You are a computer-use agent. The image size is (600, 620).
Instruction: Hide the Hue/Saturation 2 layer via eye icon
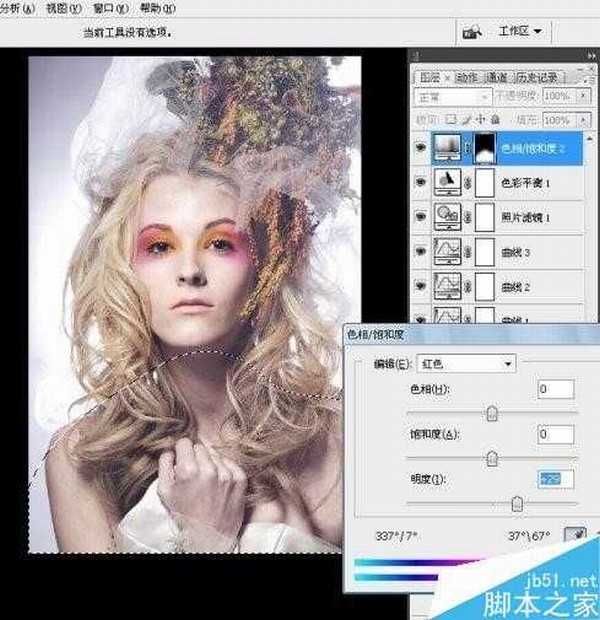[x=419, y=148]
